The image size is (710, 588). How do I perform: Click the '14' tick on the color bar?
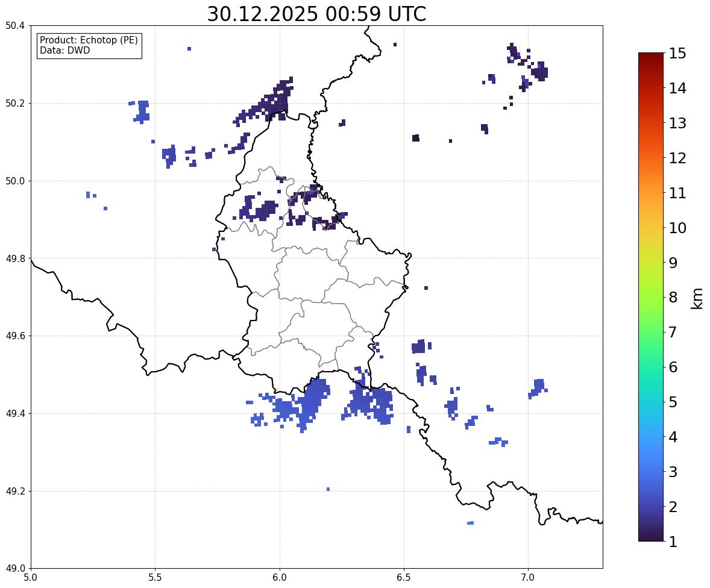coord(677,89)
